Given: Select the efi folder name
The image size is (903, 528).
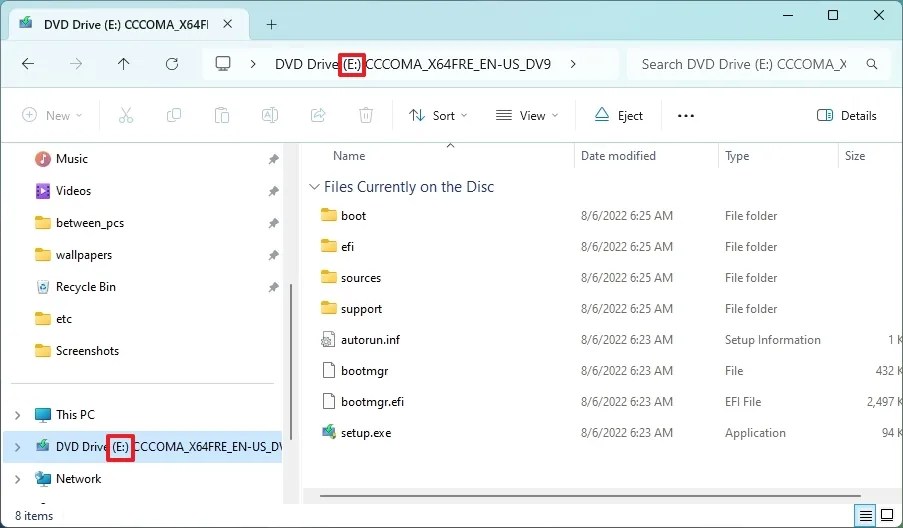Looking at the screenshot, I should coord(347,246).
